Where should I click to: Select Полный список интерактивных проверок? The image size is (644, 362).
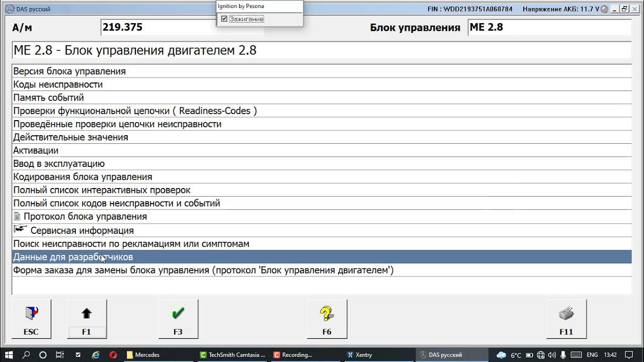pos(322,190)
